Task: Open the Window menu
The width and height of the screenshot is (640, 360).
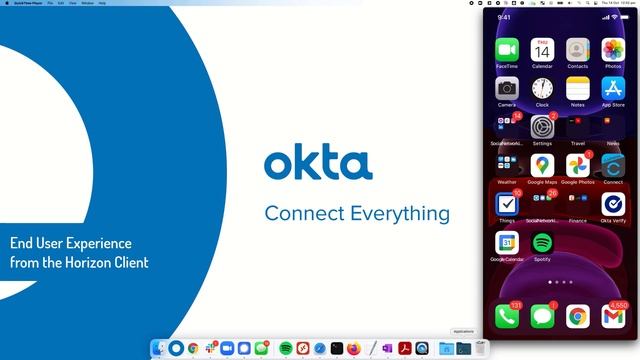Action: tap(87, 3)
